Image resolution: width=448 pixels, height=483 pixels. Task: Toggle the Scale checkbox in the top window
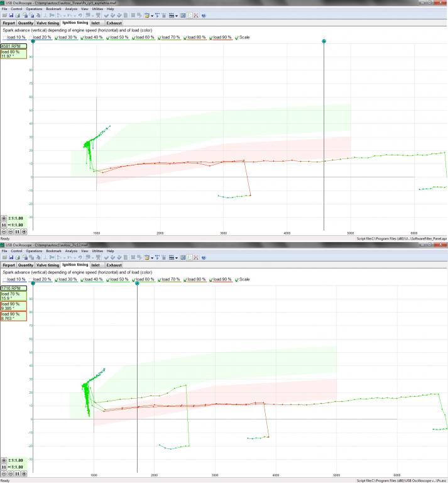tap(237, 38)
